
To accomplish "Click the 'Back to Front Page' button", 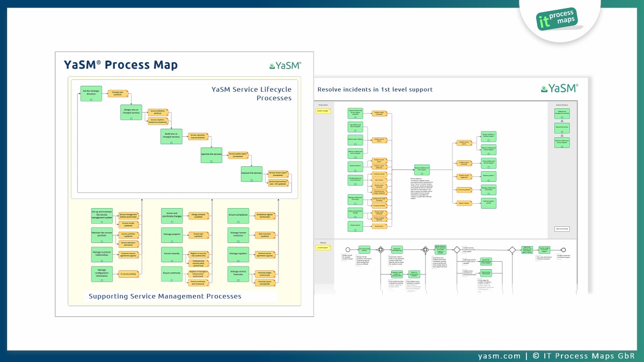I will (x=561, y=229).
